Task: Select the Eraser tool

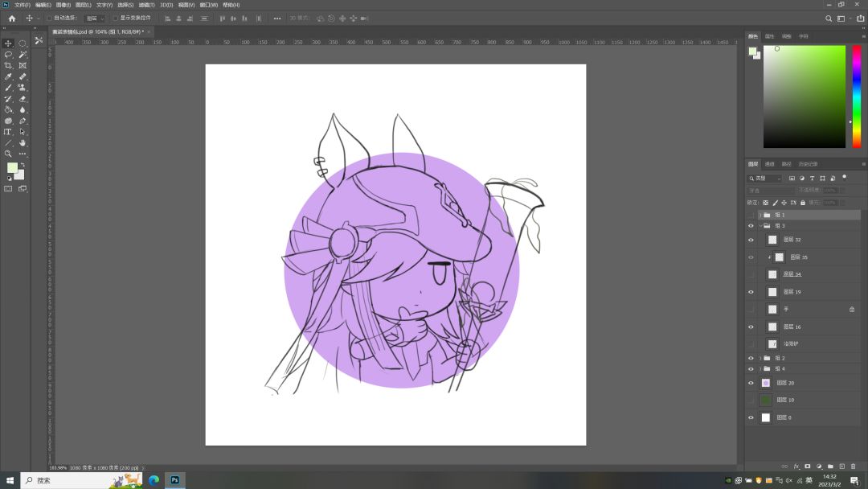Action: 22,98
